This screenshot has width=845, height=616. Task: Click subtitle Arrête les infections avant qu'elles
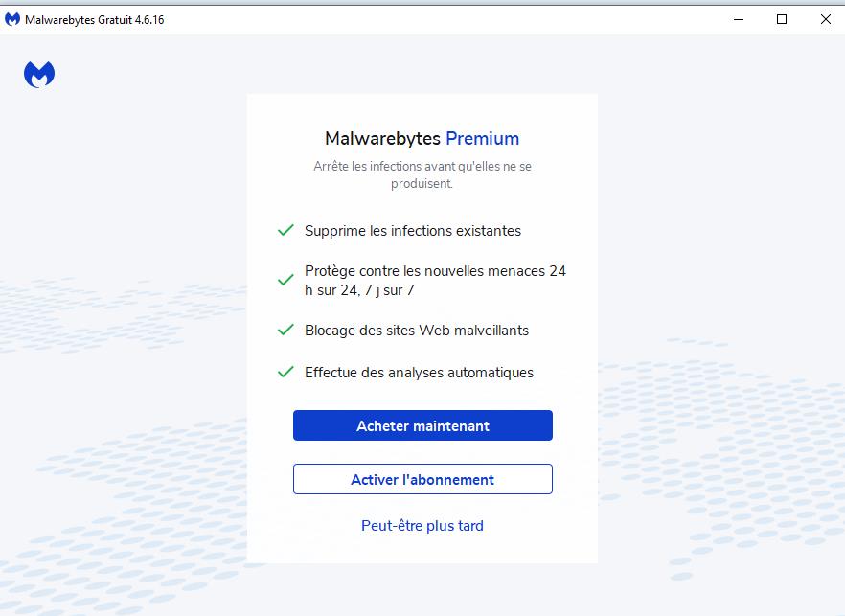(x=422, y=174)
